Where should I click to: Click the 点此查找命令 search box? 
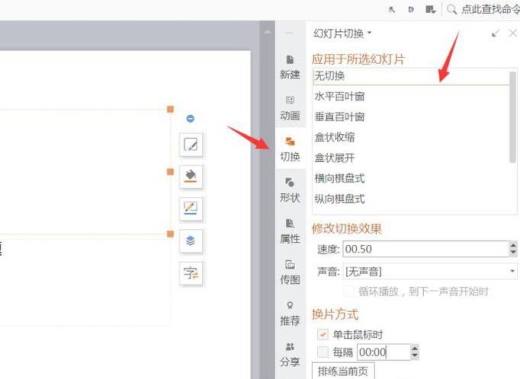(490, 9)
